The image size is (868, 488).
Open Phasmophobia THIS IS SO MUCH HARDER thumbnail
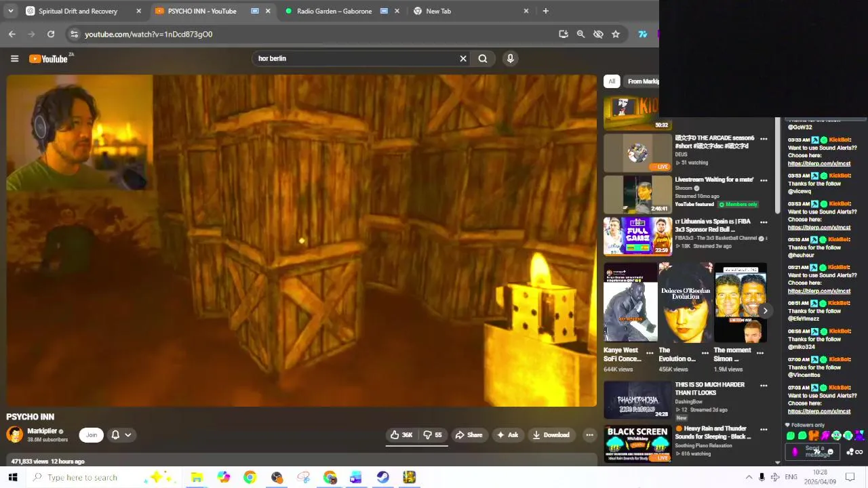pyautogui.click(x=637, y=400)
